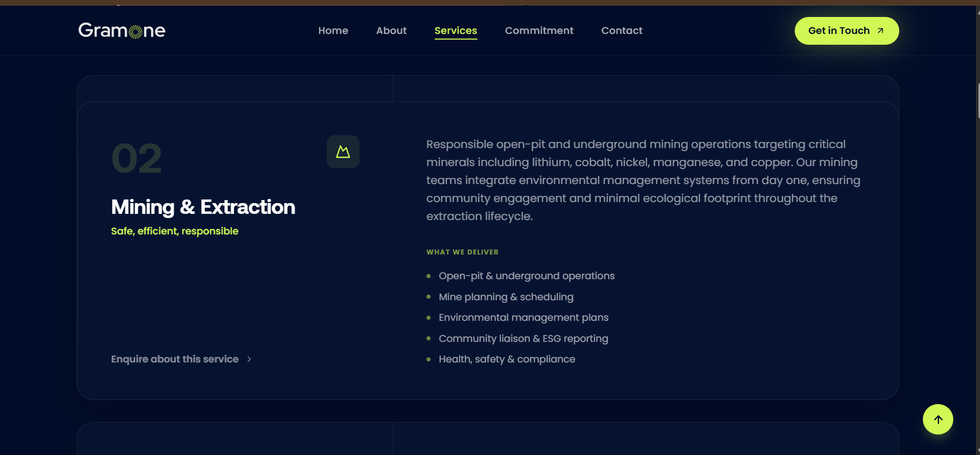Click the Gramone logo
Viewport: 980px width, 455px height.
coord(121,31)
